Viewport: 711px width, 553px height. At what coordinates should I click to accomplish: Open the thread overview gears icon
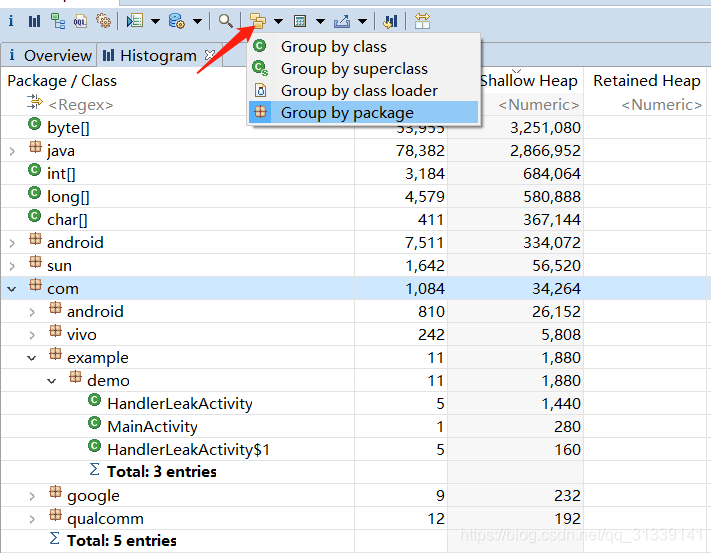point(103,21)
